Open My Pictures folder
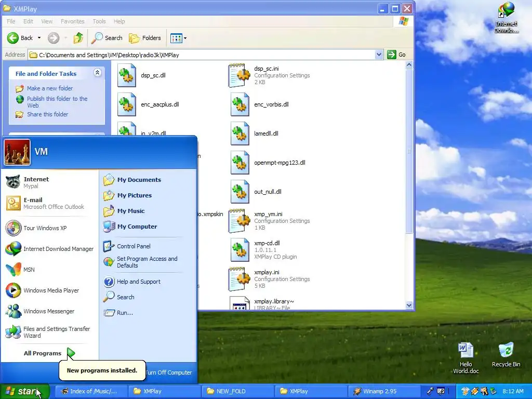This screenshot has height=399, width=532. [148, 195]
